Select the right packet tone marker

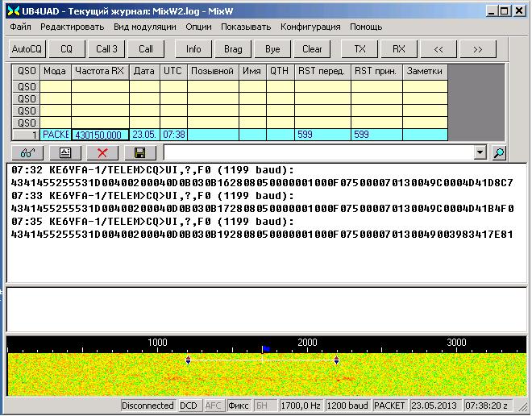coord(336,360)
